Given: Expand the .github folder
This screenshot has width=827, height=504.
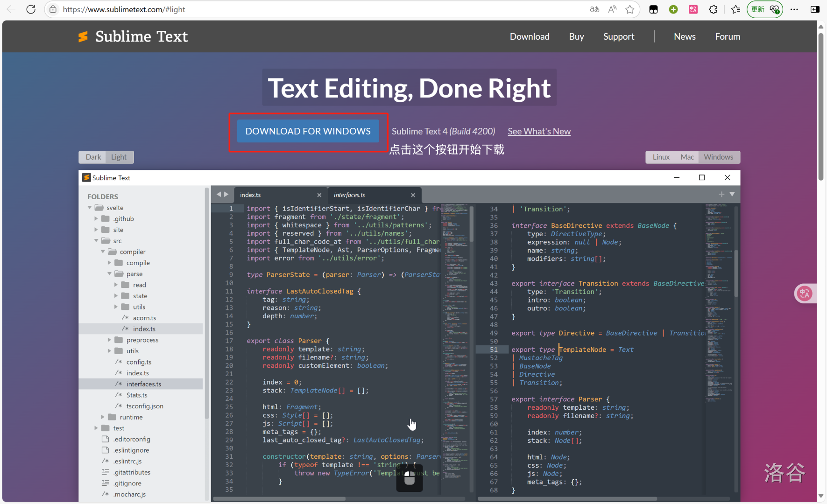Looking at the screenshot, I should click(97, 218).
